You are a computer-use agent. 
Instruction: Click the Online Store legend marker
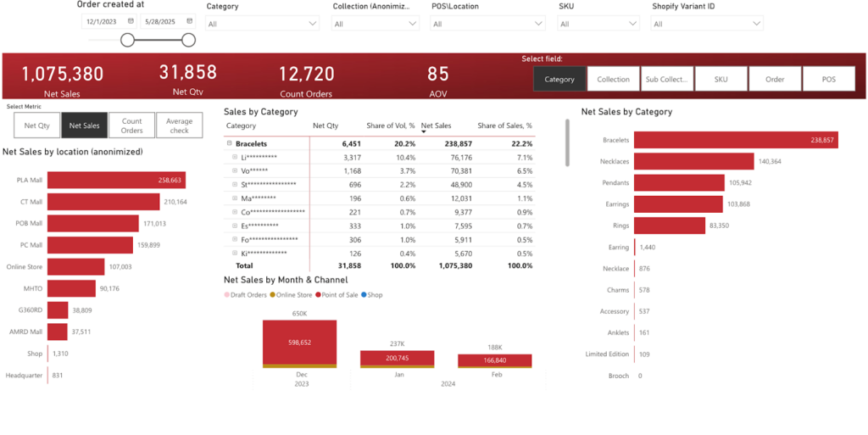(x=272, y=294)
